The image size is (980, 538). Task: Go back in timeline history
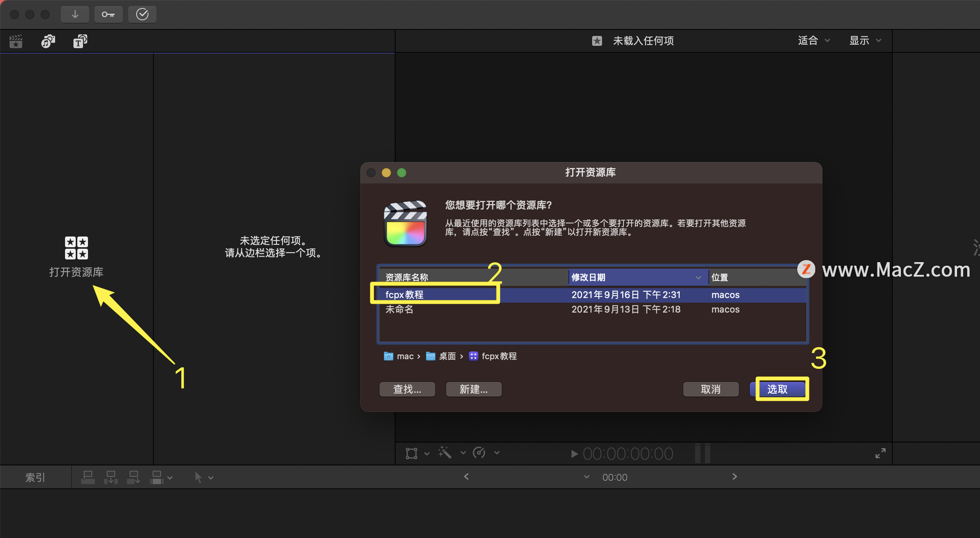(x=466, y=476)
